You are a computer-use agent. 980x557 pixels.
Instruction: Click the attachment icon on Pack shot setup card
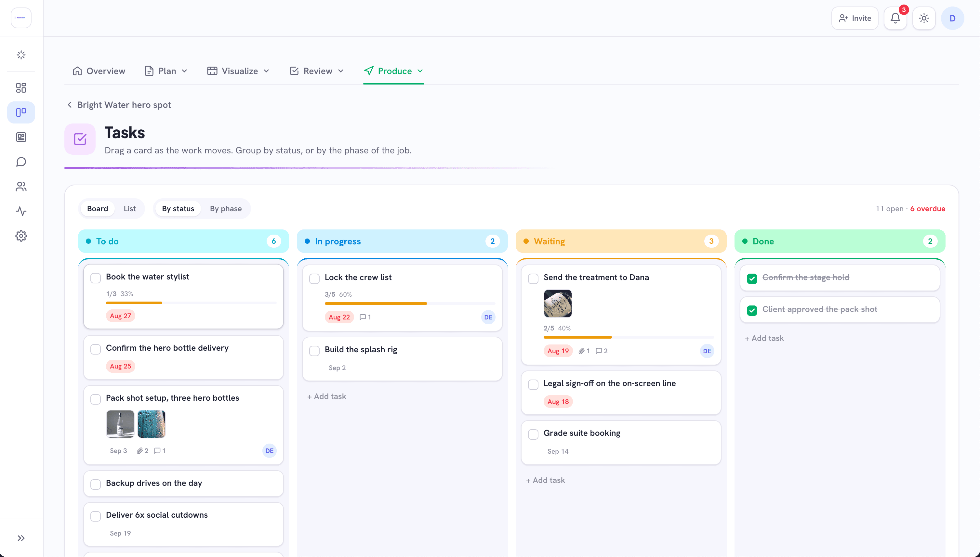point(140,451)
